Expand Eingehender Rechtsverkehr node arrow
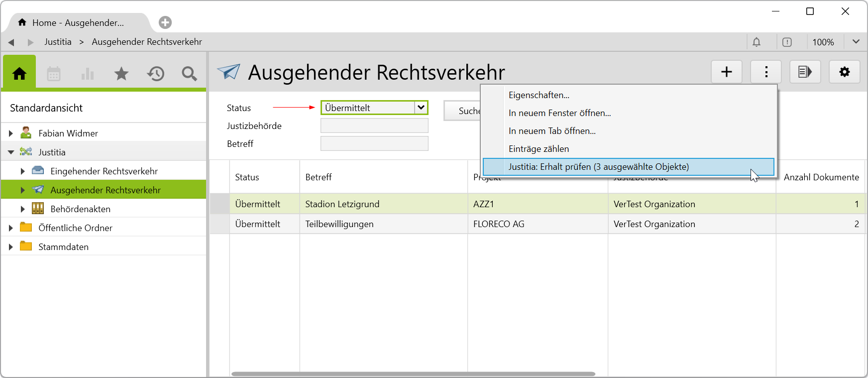 point(22,171)
